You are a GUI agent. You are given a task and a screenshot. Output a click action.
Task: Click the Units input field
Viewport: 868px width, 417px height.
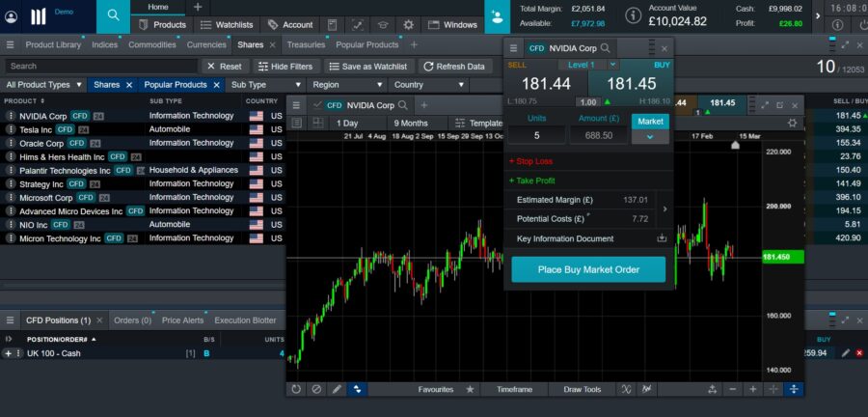tap(537, 135)
